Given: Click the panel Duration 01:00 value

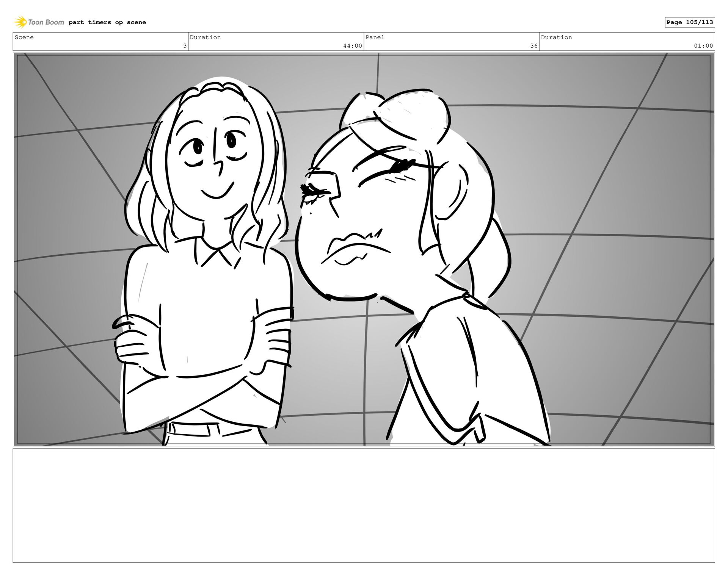Looking at the screenshot, I should pos(703,46).
